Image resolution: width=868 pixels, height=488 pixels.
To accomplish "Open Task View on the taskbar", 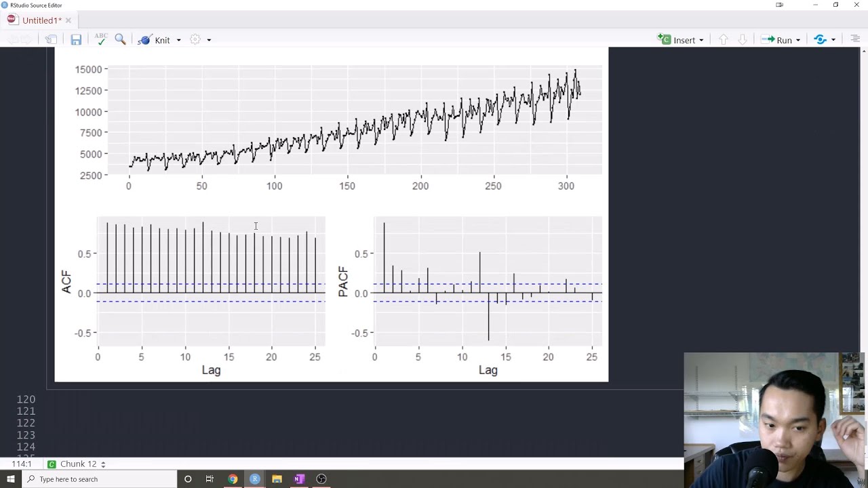I will point(210,479).
